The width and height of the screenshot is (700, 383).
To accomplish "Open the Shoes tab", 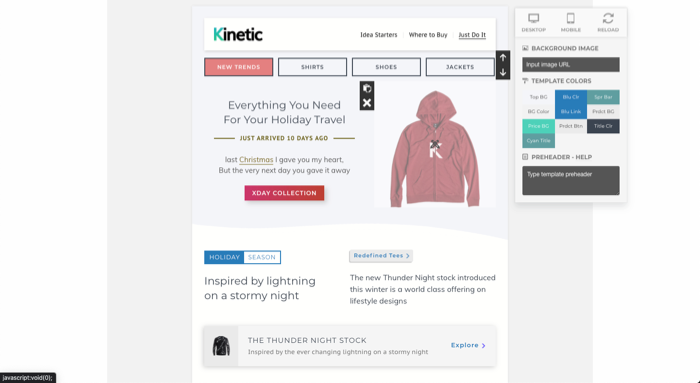I will coord(386,67).
